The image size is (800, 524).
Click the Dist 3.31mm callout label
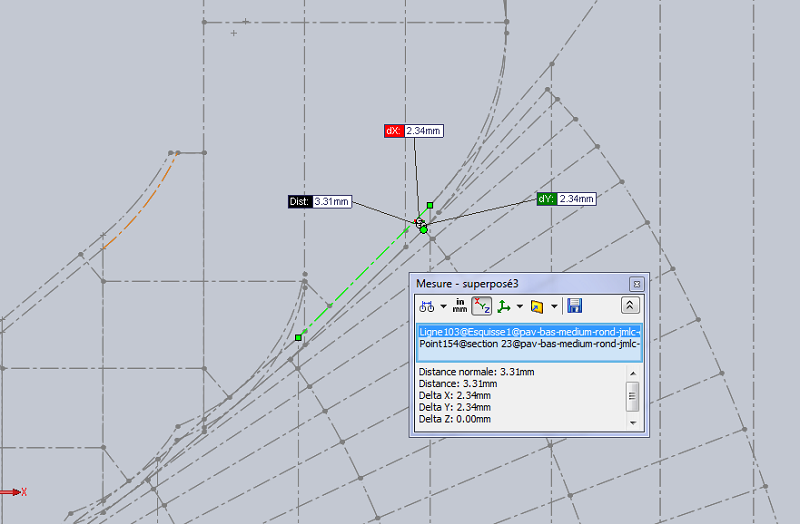320,202
